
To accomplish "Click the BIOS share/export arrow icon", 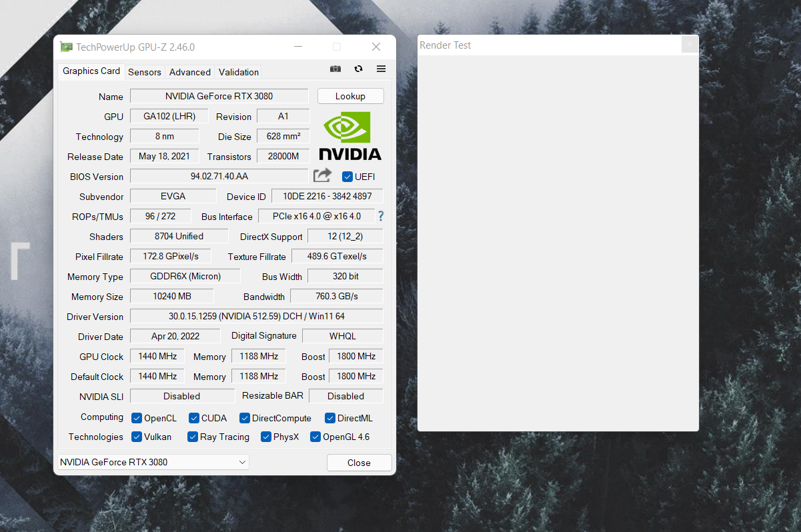I will tap(322, 175).
